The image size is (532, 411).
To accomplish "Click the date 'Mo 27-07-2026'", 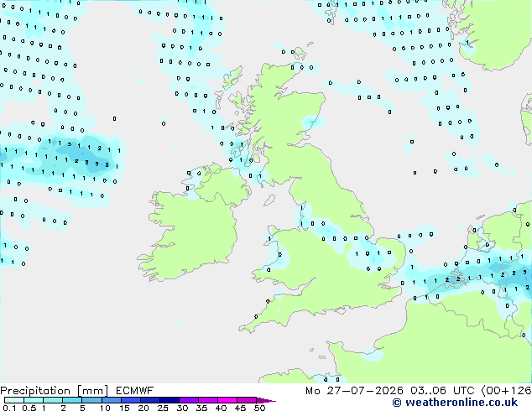I will [354, 391].
